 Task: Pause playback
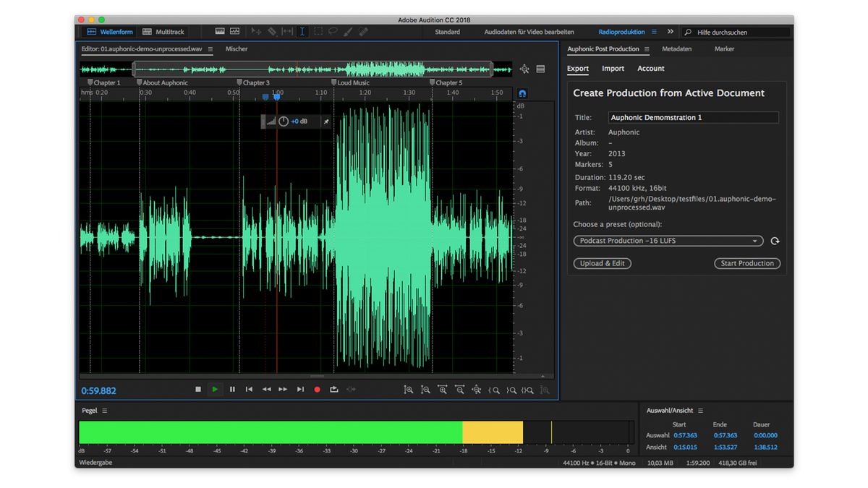(232, 390)
